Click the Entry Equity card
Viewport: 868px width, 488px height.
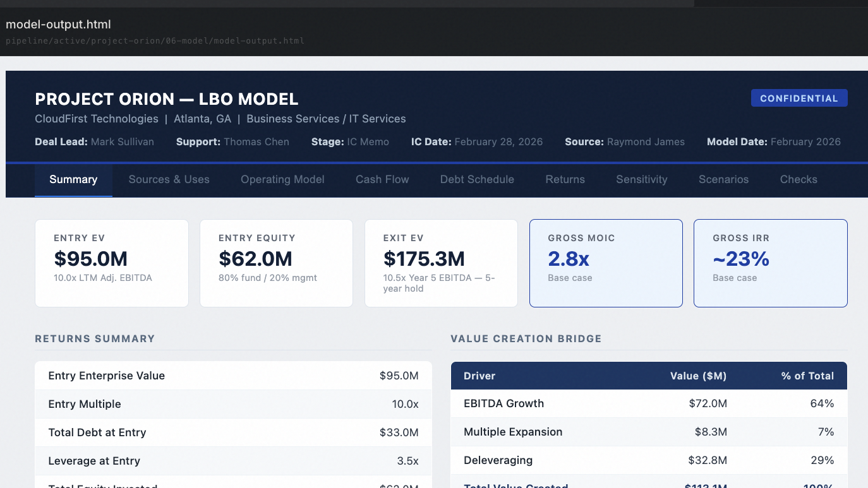pyautogui.click(x=276, y=263)
